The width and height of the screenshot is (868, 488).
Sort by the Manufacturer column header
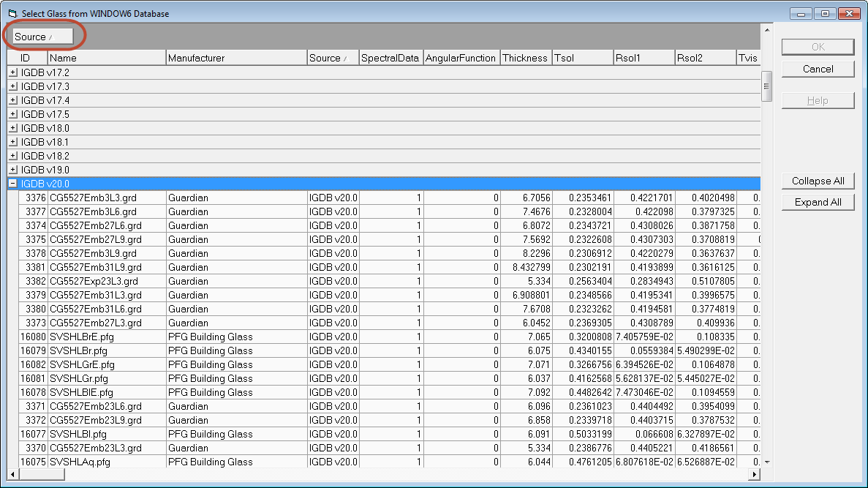[236, 58]
